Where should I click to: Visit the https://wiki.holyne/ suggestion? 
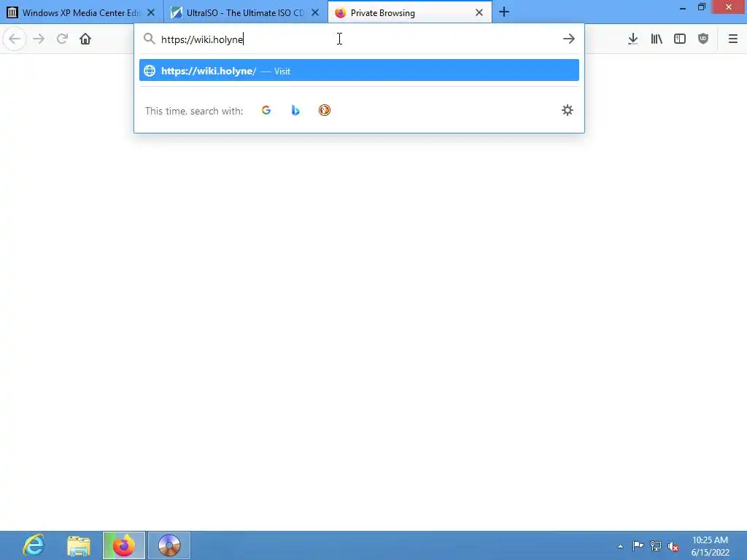tap(359, 71)
